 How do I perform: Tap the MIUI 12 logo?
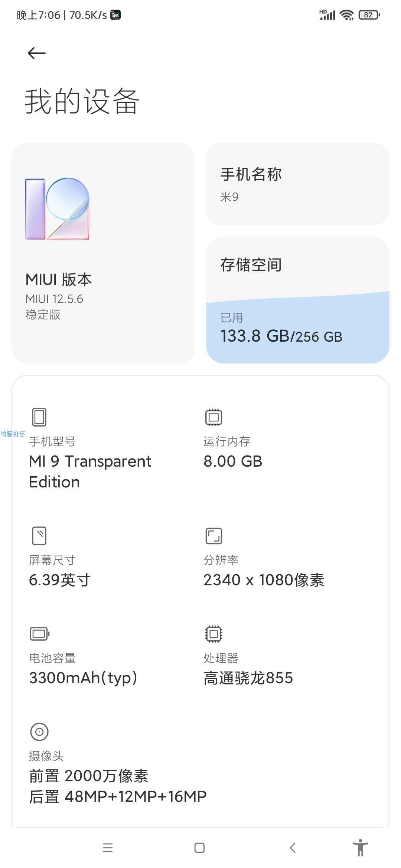coord(58,209)
